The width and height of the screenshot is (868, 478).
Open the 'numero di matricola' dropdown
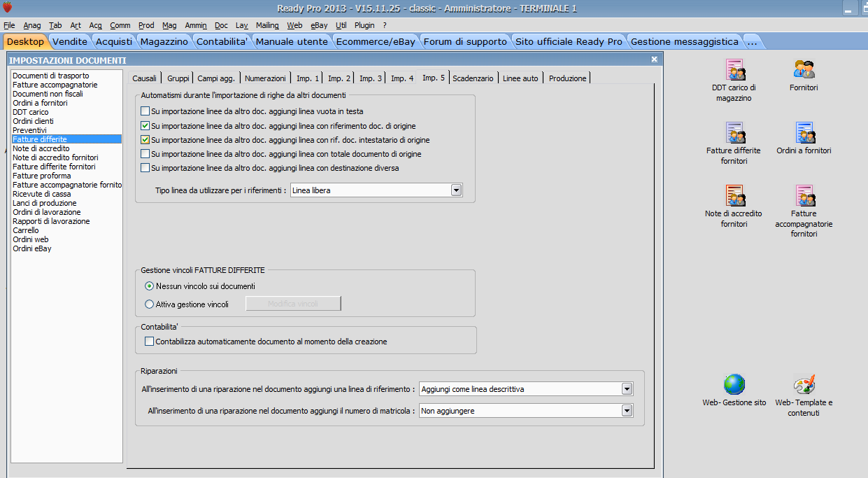click(627, 411)
